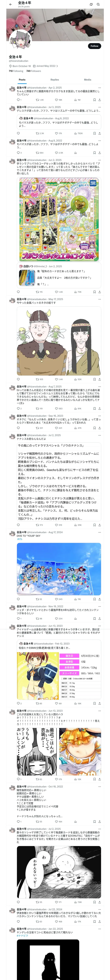
Task: Open the search icon in the header
Action: [98, 5]
